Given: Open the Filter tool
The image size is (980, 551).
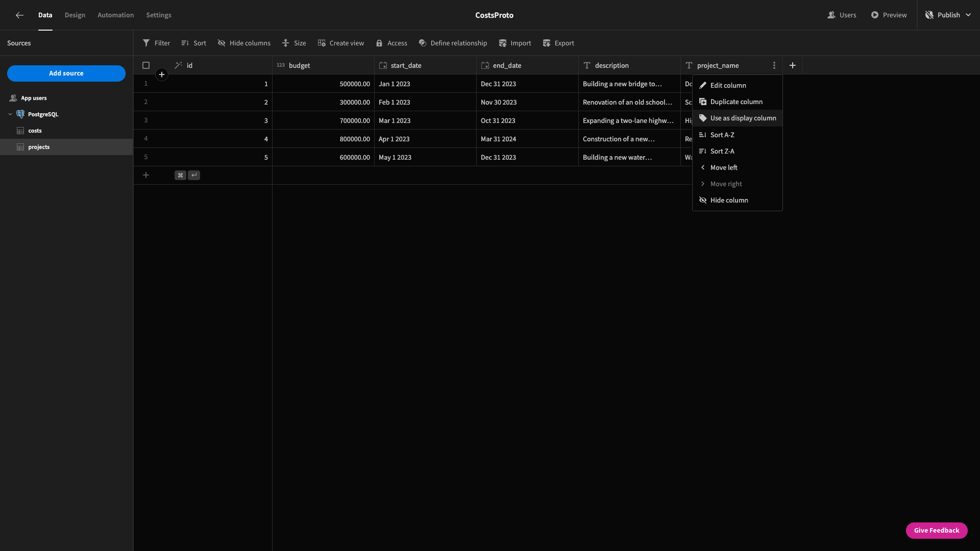Looking at the screenshot, I should [x=156, y=43].
